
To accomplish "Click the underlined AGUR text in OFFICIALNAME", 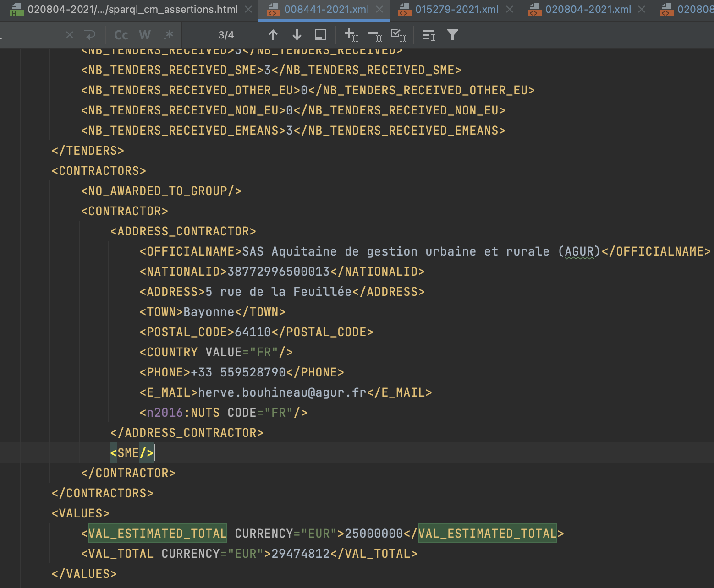I will point(578,251).
